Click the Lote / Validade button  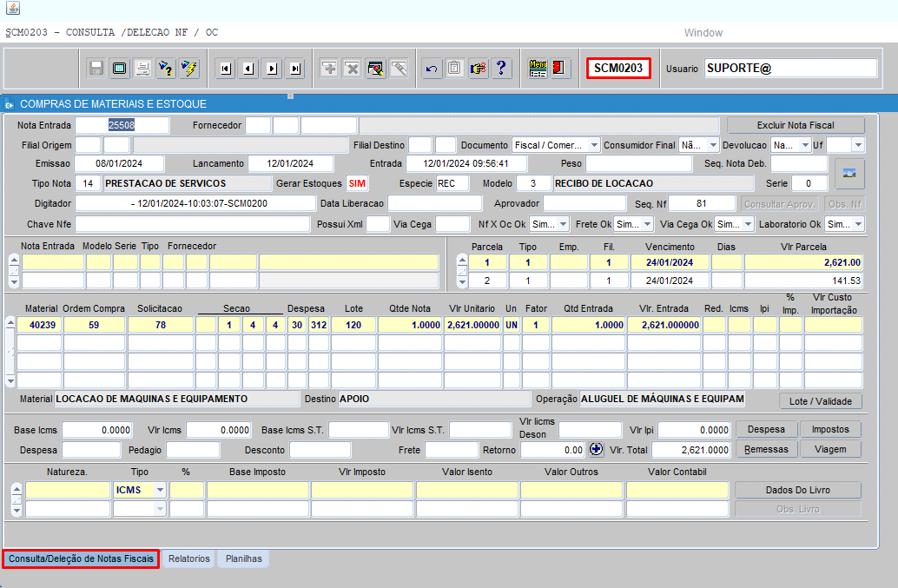click(x=820, y=401)
